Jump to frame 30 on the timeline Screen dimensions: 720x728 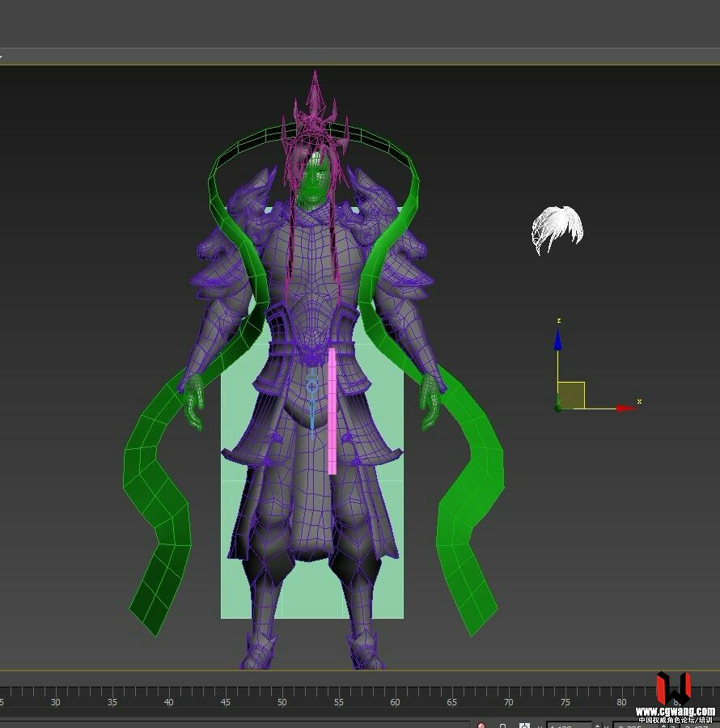[55, 702]
